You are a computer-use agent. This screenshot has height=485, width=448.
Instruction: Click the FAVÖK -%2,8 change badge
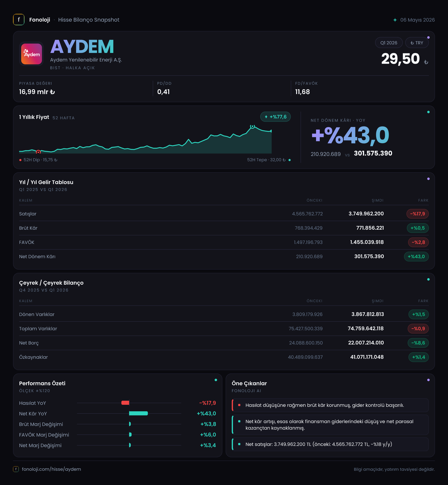[418, 242]
